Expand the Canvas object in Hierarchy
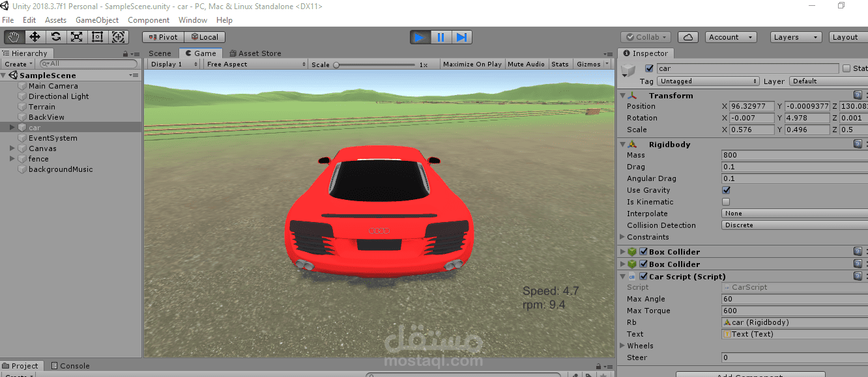The image size is (868, 377). click(12, 148)
